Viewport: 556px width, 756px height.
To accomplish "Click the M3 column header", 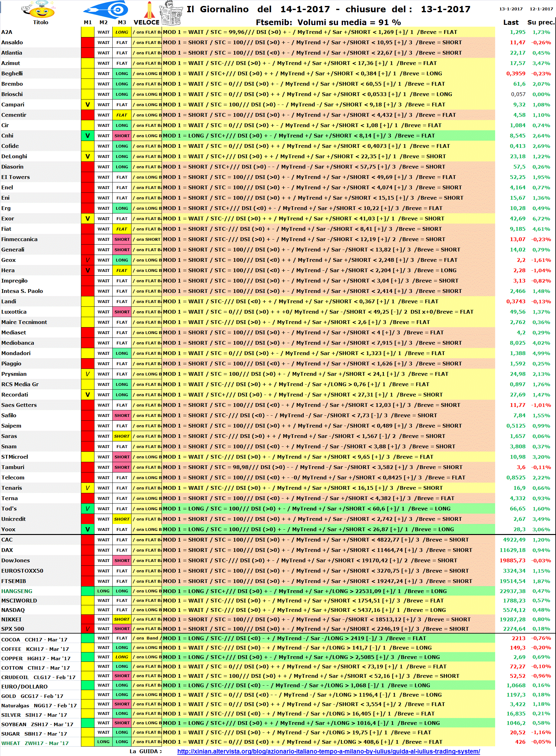I will (122, 22).
